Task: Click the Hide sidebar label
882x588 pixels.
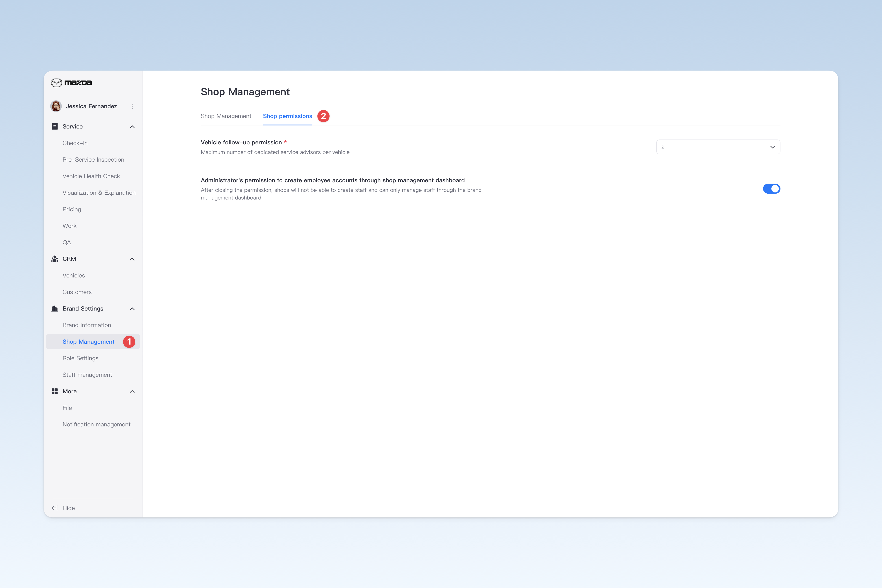Action: pos(69,508)
